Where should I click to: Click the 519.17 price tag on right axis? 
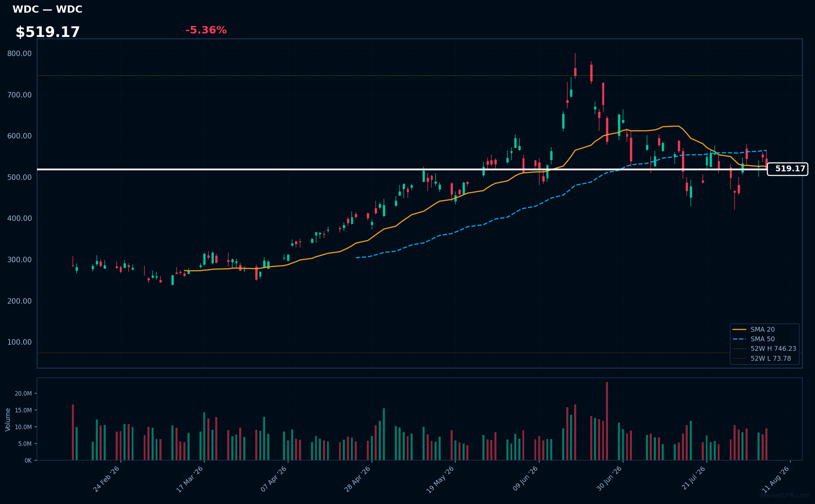point(787,169)
